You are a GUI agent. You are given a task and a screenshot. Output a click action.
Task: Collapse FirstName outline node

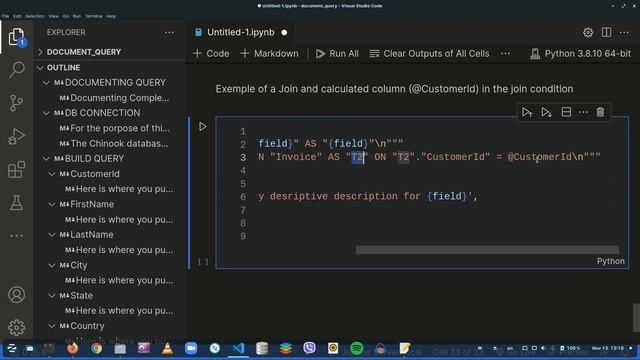(52, 204)
